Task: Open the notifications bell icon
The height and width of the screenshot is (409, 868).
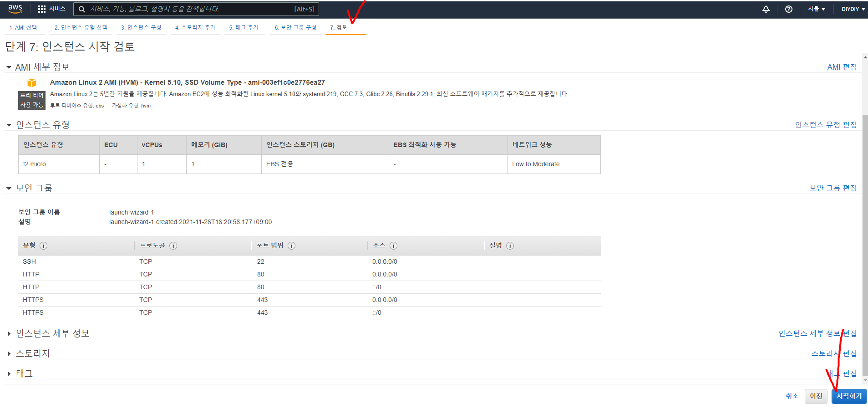Action: [x=766, y=9]
